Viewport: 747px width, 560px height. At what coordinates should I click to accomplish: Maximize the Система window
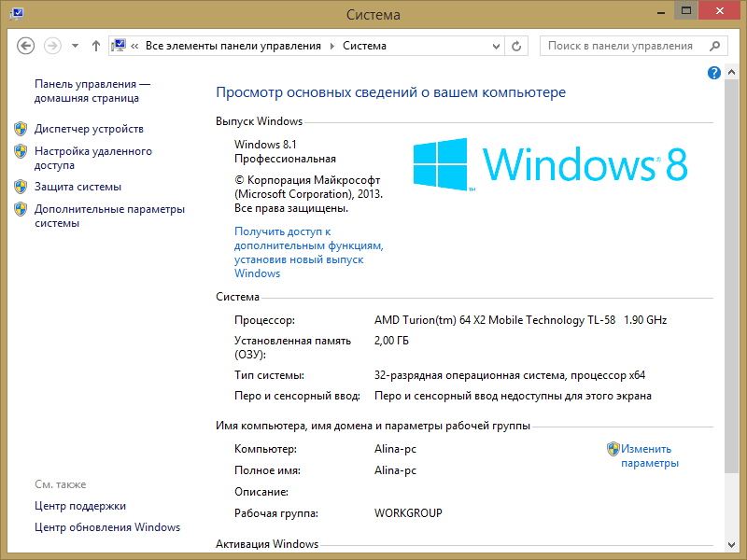tap(686, 11)
